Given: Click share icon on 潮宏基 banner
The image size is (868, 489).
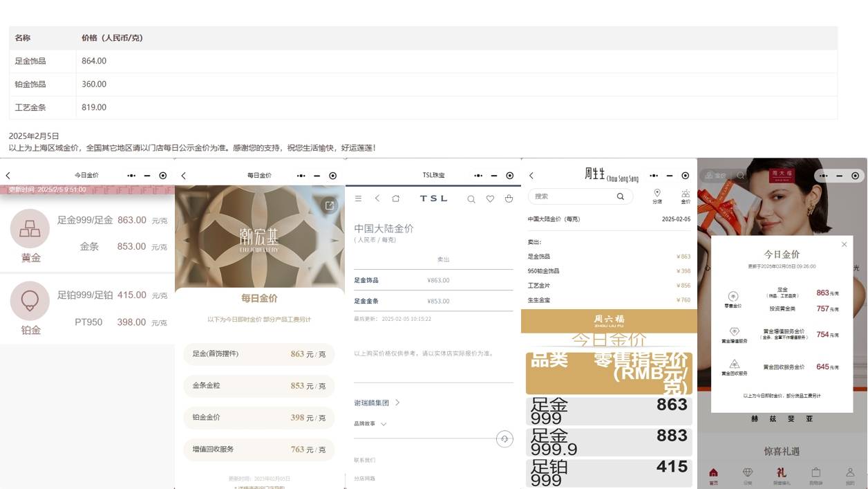Looking at the screenshot, I should click(x=330, y=205).
